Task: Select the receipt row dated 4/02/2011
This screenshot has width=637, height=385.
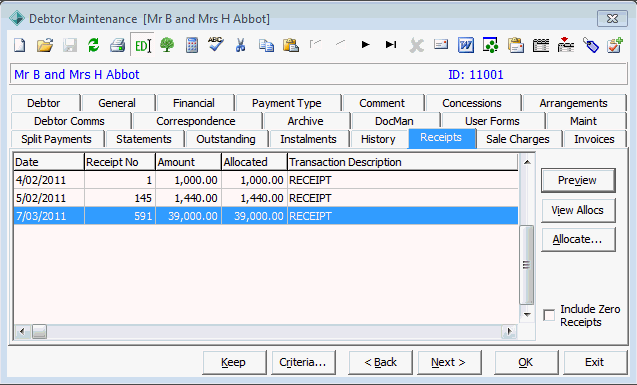Action: tap(266, 180)
